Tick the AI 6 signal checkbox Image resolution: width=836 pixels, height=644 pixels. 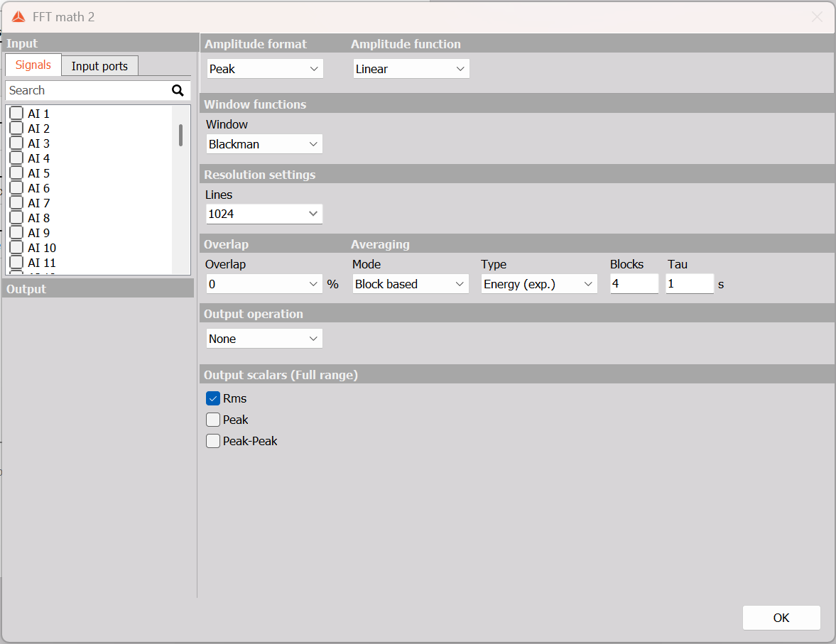pyautogui.click(x=16, y=187)
